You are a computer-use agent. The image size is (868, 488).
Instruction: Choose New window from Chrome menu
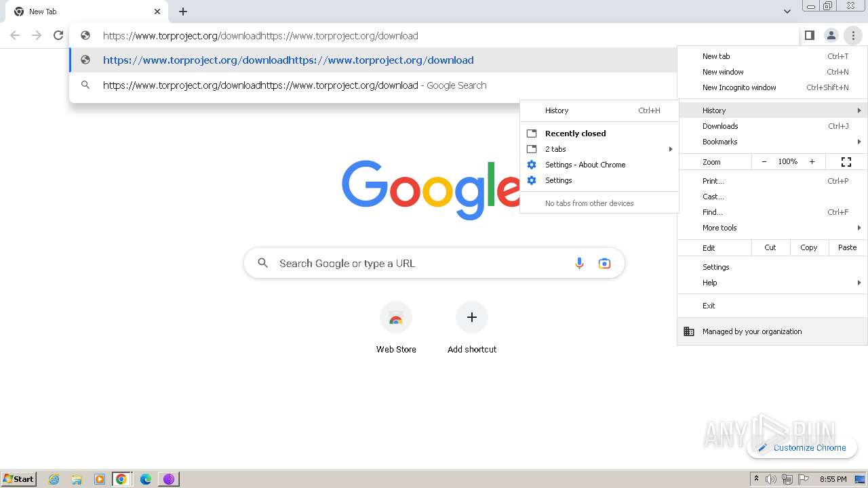coord(772,72)
